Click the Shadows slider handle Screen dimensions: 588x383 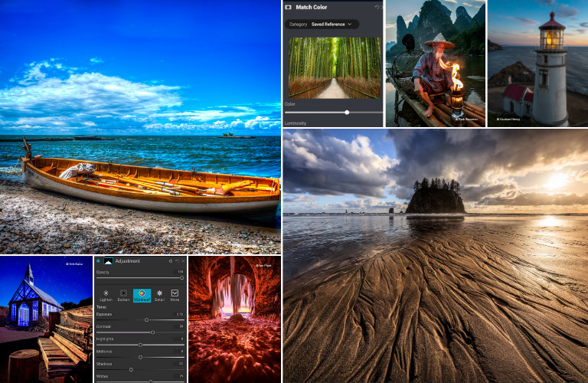[131, 369]
